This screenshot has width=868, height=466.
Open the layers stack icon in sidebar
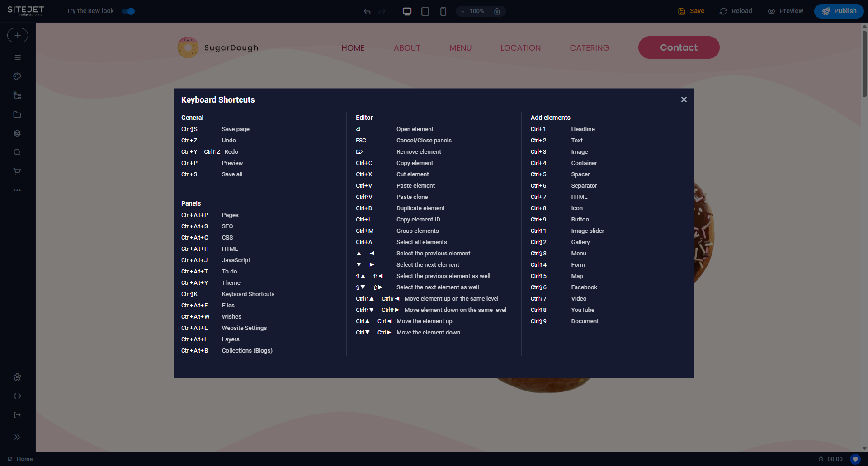(x=17, y=133)
